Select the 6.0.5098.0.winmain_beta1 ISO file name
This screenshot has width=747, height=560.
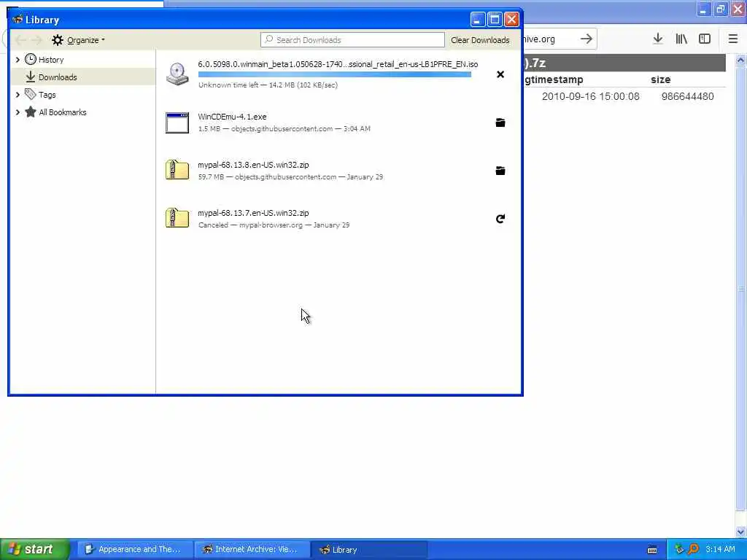click(x=338, y=64)
